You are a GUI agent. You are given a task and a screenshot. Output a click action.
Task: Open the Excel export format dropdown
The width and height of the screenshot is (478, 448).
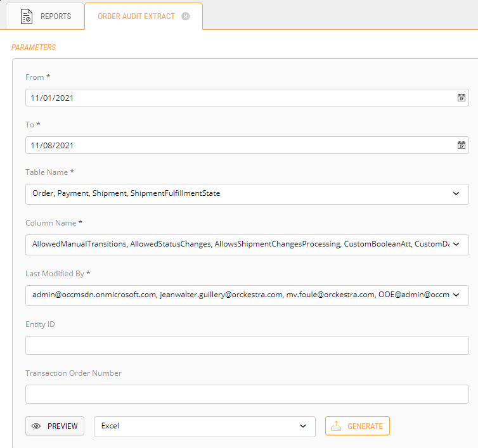204,426
